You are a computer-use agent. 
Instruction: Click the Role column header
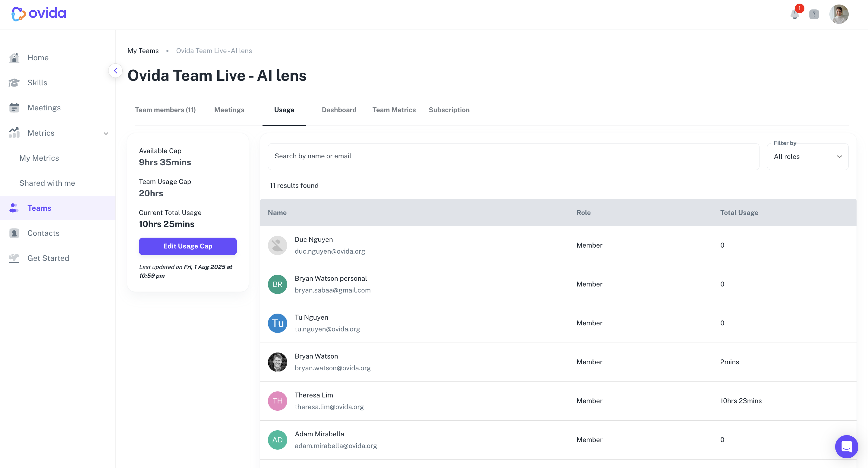[x=583, y=213]
